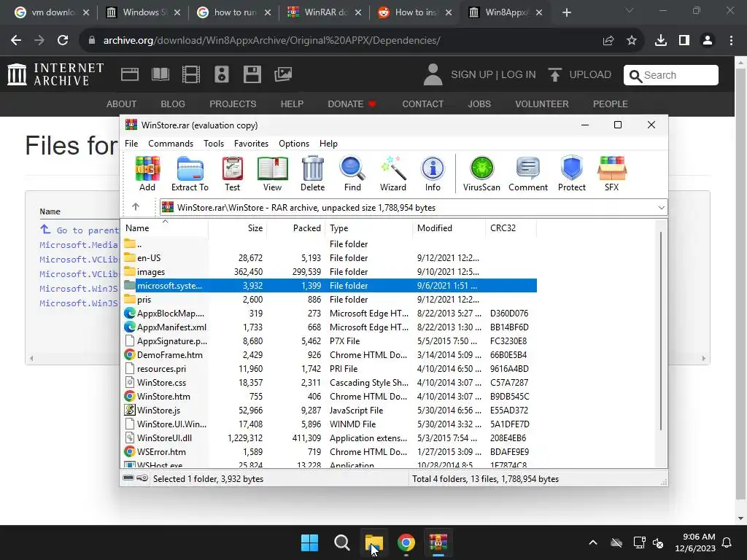Image resolution: width=747 pixels, height=560 pixels.
Task: Select the images folder row
Action: coord(330,271)
